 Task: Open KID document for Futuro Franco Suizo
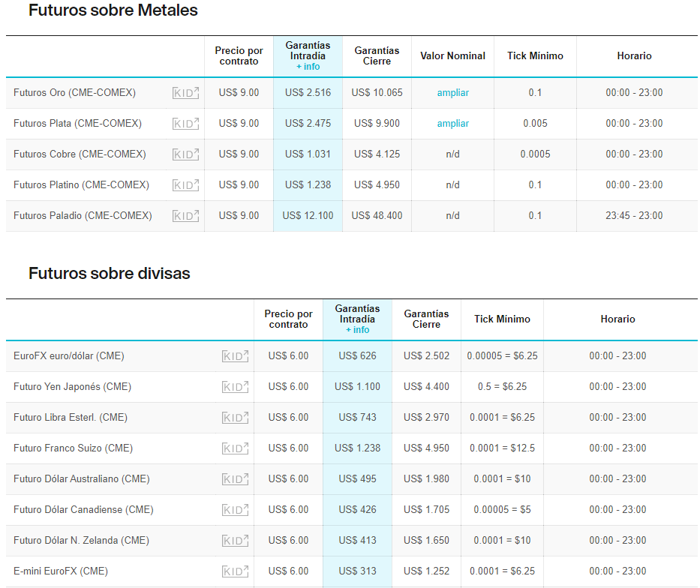click(235, 448)
